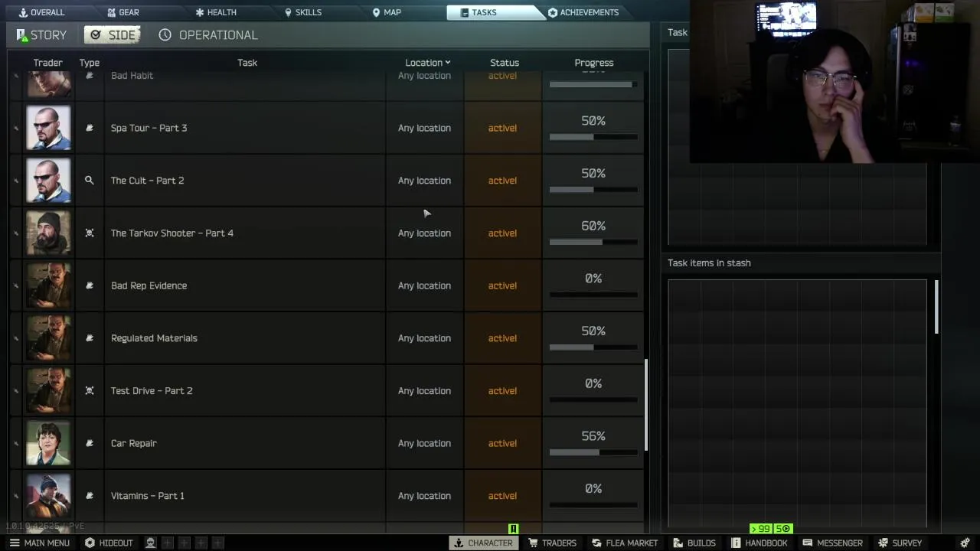Viewport: 980px width, 551px height.
Task: Click the 'Task items in stash' heading
Action: point(709,262)
